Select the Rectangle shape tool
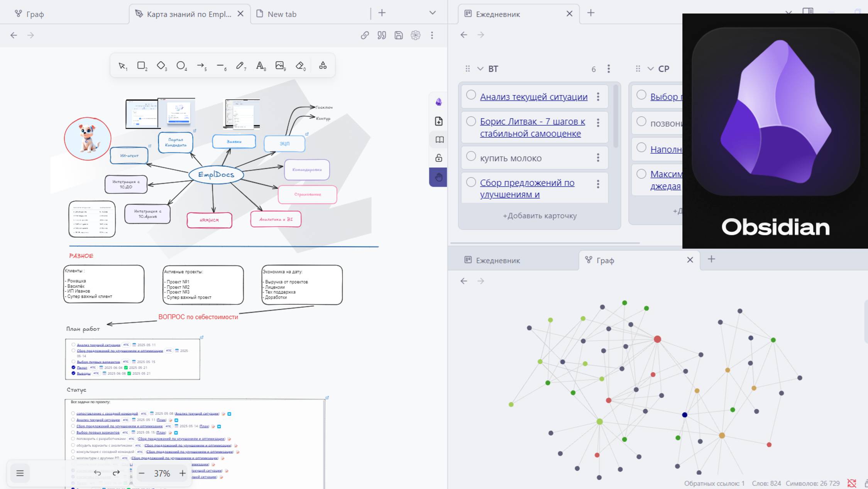 pyautogui.click(x=142, y=66)
